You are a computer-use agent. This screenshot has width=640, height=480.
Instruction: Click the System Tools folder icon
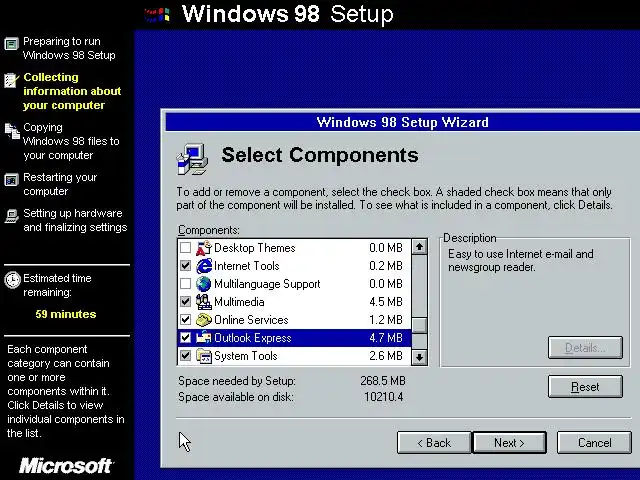[x=204, y=356]
